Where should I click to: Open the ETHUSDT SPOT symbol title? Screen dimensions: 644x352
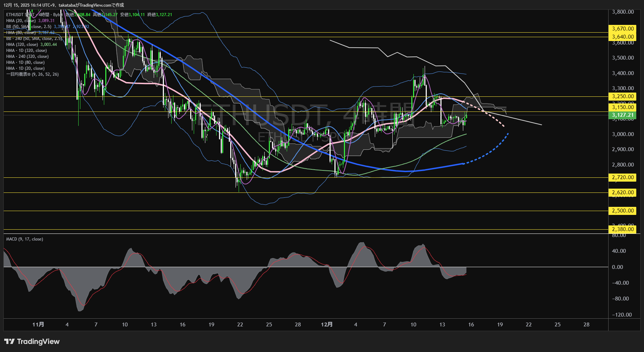19,15
